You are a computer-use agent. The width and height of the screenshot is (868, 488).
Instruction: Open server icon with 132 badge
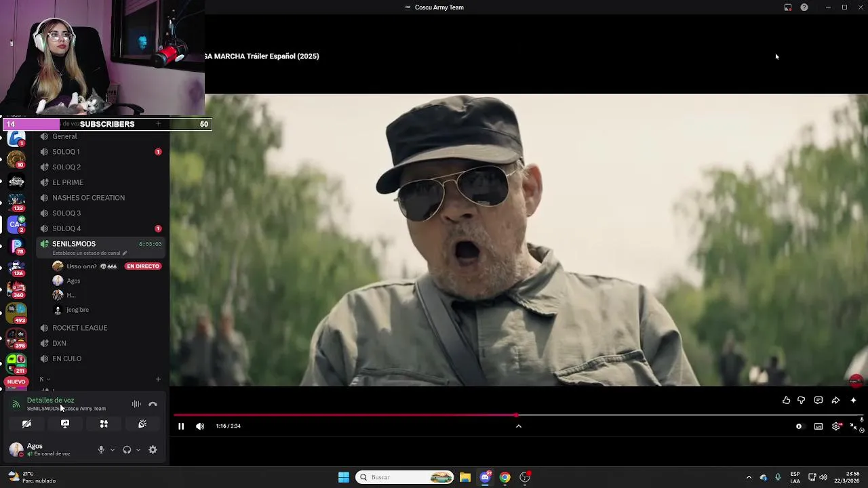tap(17, 202)
